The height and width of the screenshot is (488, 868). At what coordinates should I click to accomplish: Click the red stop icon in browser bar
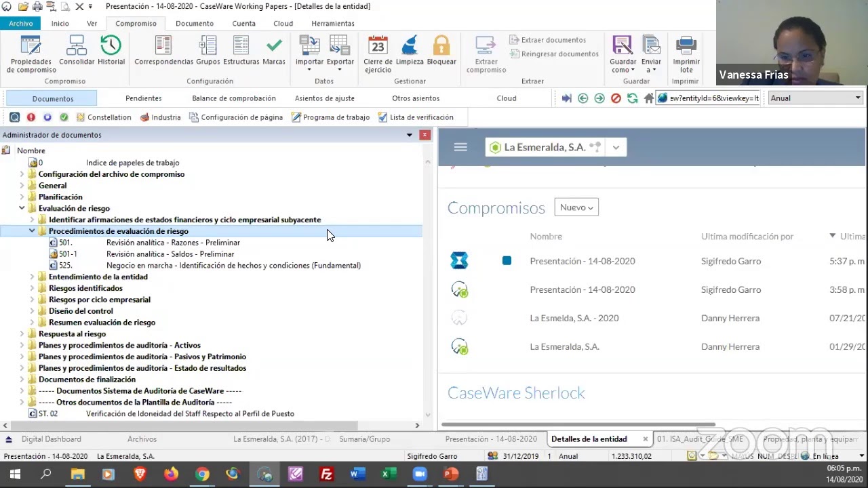coord(616,98)
